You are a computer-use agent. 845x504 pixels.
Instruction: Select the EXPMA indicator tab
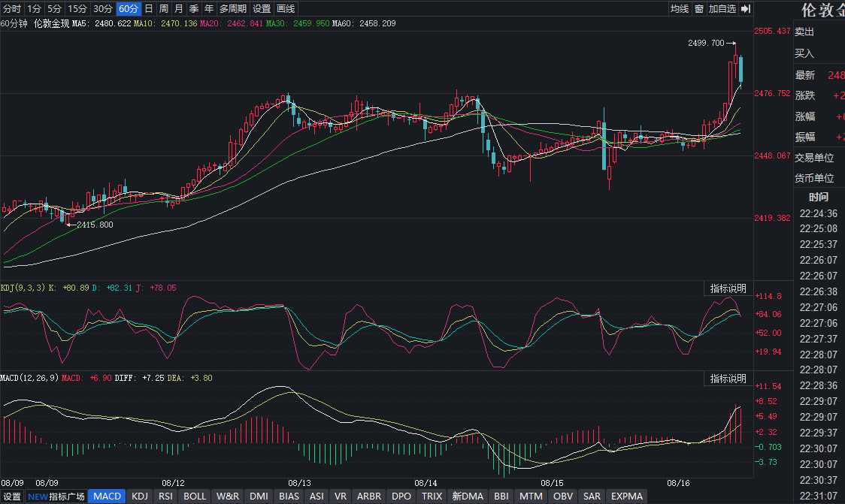(x=627, y=496)
